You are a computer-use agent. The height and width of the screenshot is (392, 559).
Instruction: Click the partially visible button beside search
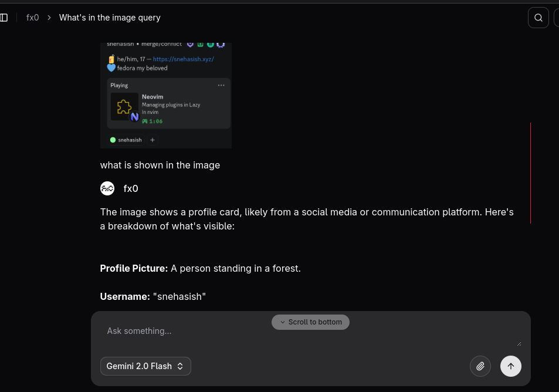click(x=556, y=18)
